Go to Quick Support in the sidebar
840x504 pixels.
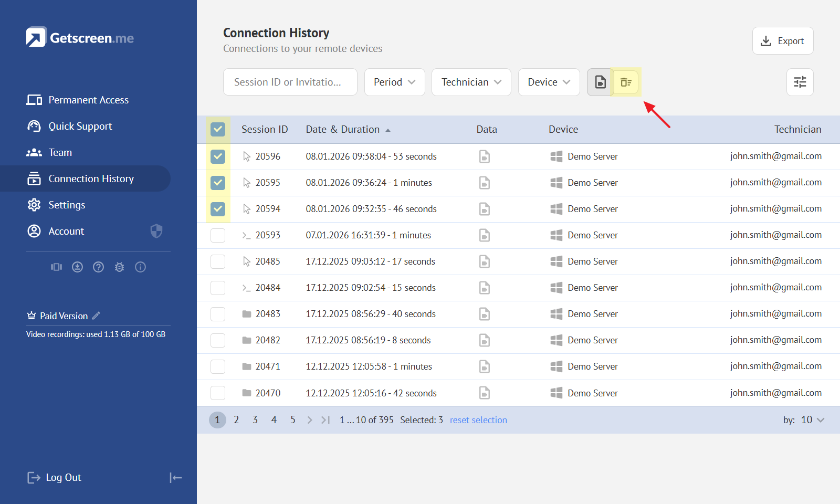(x=80, y=126)
